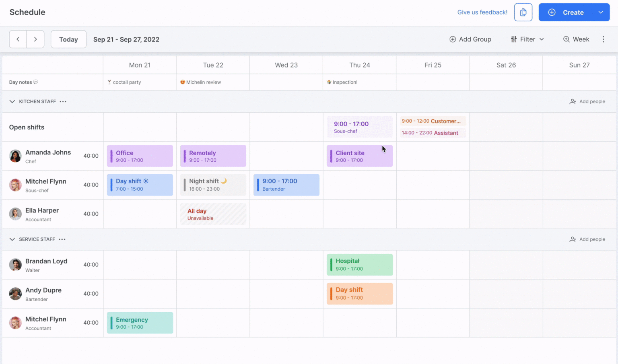Open the Filter sliders icon
The image size is (618, 364).
point(514,39)
